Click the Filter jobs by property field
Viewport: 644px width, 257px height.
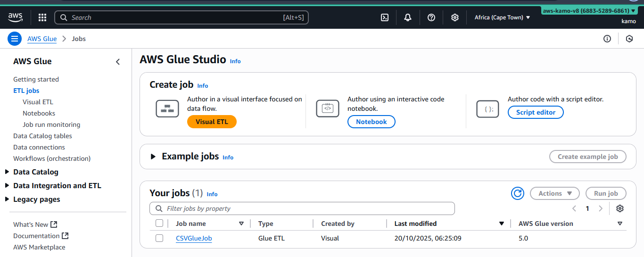[x=302, y=208]
